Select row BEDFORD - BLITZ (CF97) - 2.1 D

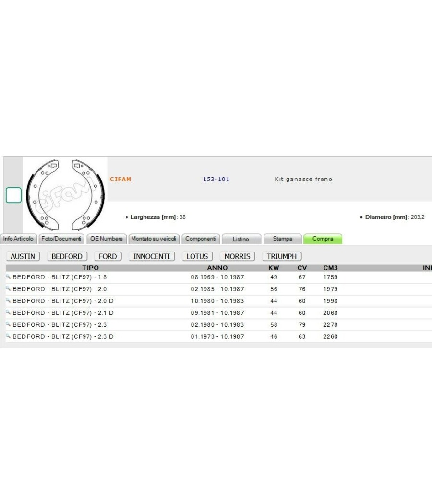(63, 313)
